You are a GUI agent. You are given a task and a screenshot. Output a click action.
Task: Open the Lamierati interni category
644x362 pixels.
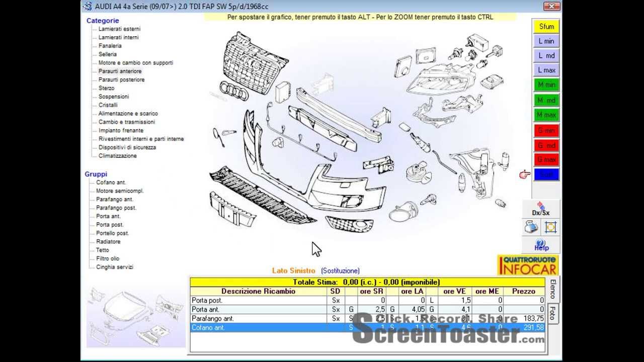point(118,37)
